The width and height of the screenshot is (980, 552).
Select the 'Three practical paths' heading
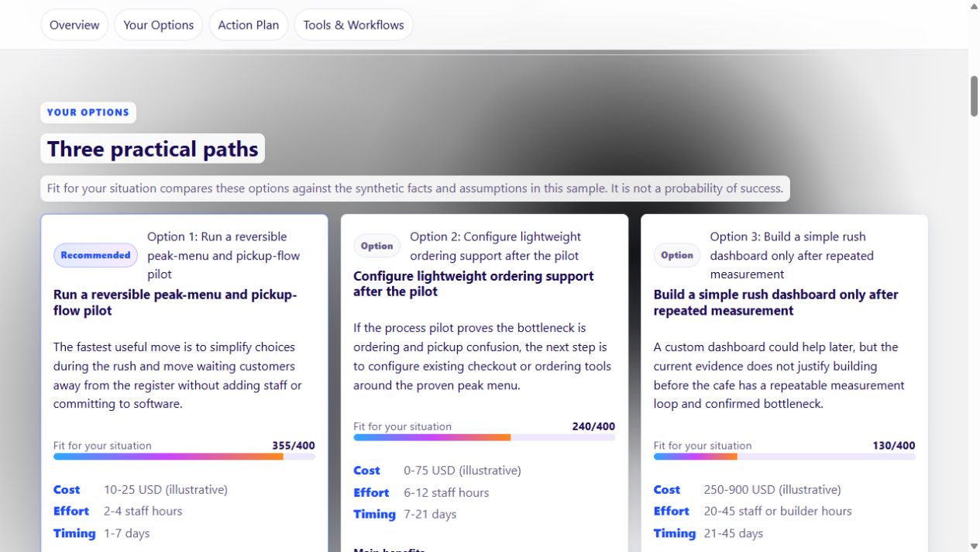point(153,149)
